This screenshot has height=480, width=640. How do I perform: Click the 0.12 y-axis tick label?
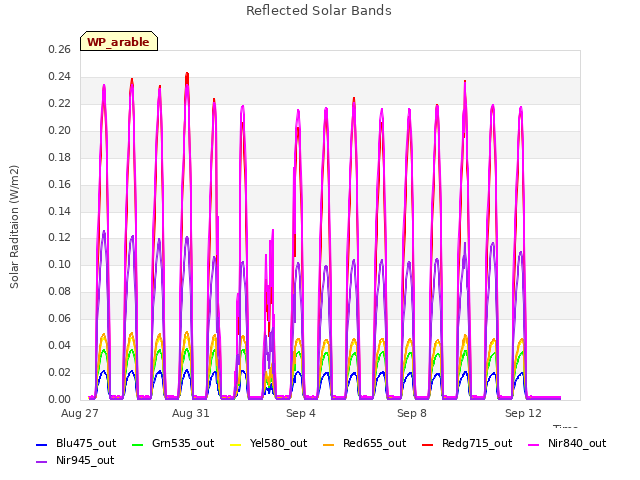[x=60, y=238]
